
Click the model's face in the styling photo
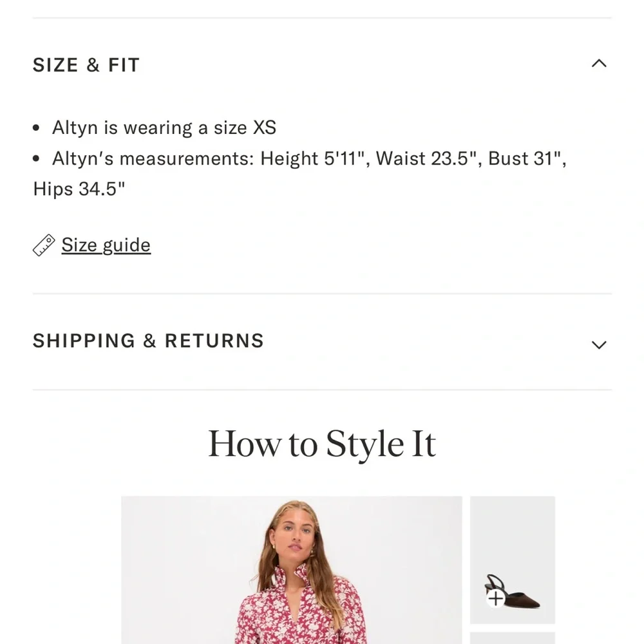(x=294, y=536)
